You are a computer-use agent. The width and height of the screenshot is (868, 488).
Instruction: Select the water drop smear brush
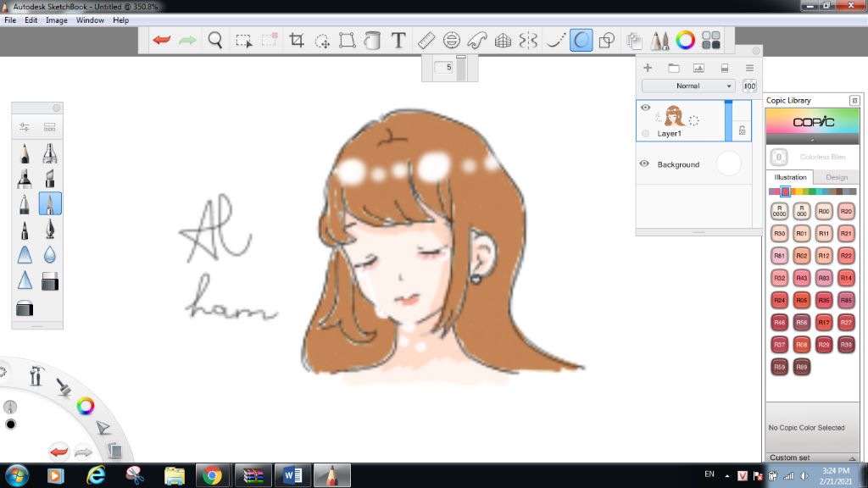click(50, 255)
